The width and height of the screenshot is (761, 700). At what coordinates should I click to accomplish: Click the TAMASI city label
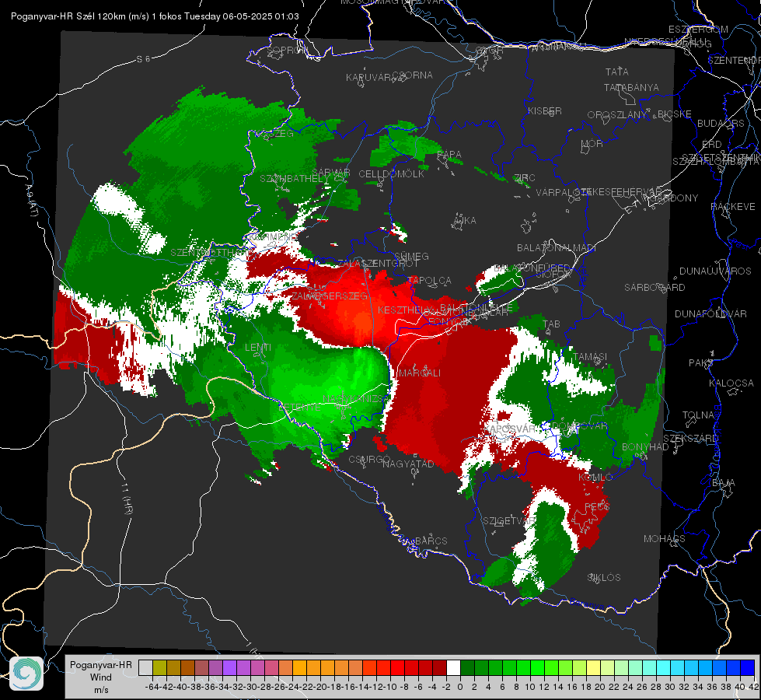(x=590, y=356)
